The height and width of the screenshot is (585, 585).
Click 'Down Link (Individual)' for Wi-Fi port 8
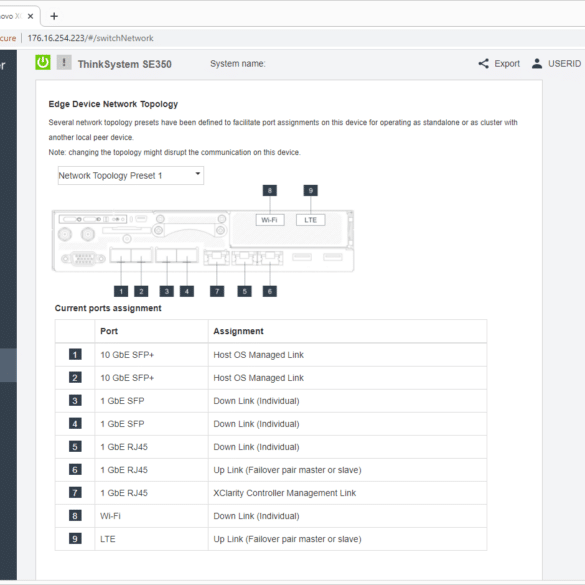(256, 516)
